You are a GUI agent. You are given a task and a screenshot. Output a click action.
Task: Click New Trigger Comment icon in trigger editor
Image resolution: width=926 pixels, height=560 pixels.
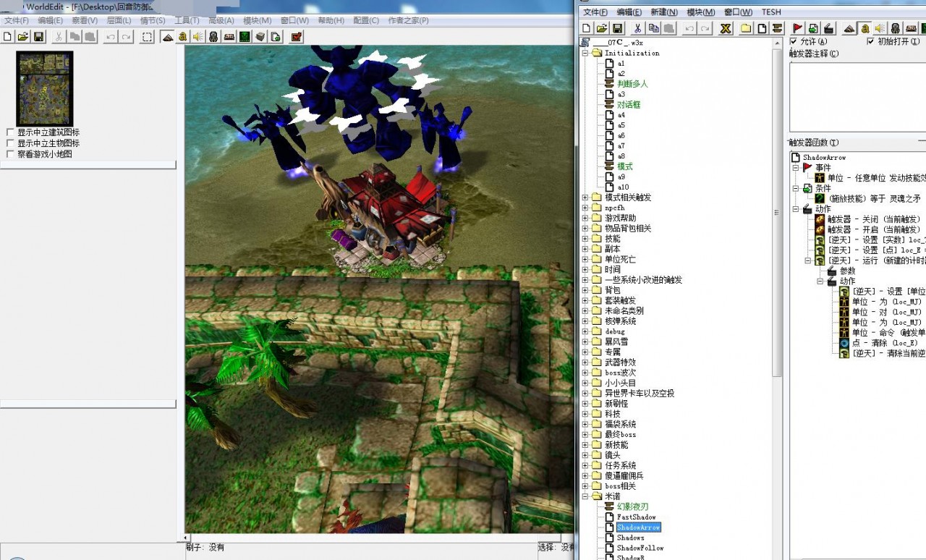[777, 28]
